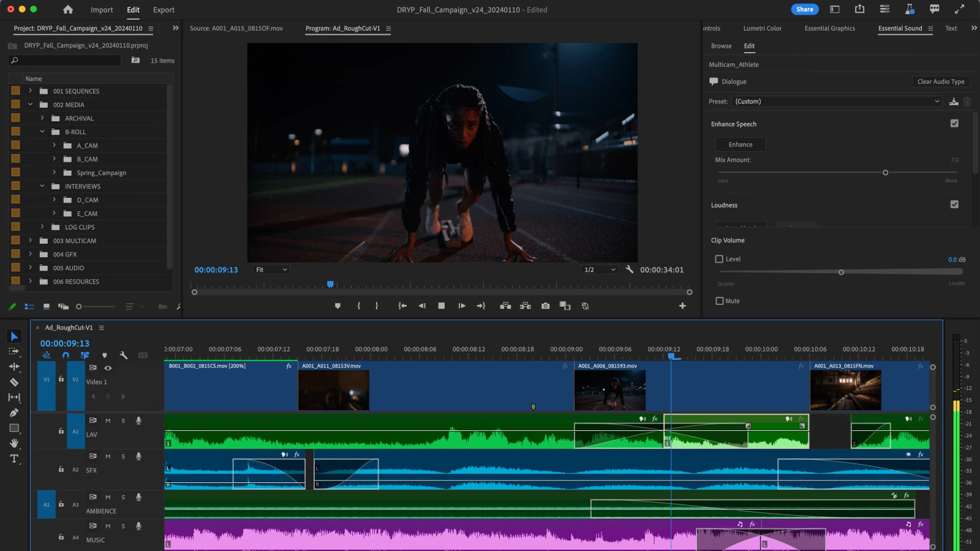
Task: Switch to the Lumetri Color panel
Action: click(x=763, y=28)
